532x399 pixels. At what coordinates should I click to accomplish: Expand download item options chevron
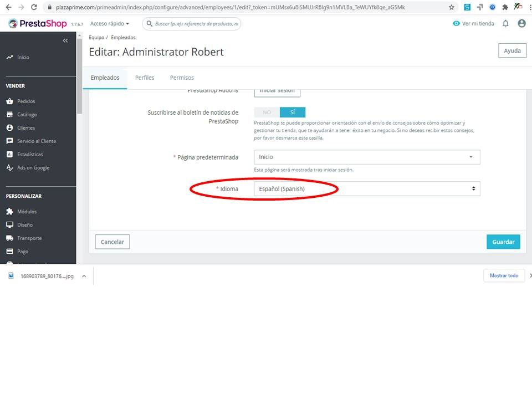click(84, 276)
